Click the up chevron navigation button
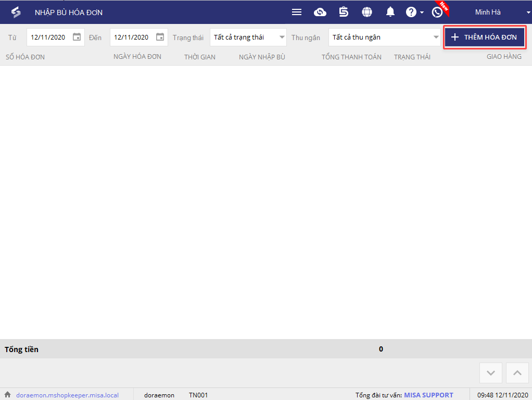The height and width of the screenshot is (400, 532). point(517,373)
